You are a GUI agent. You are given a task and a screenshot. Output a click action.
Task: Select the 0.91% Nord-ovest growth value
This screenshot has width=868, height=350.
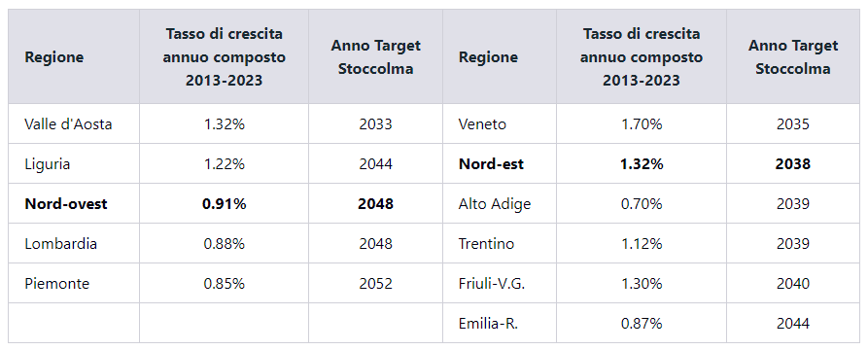pyautogui.click(x=224, y=204)
